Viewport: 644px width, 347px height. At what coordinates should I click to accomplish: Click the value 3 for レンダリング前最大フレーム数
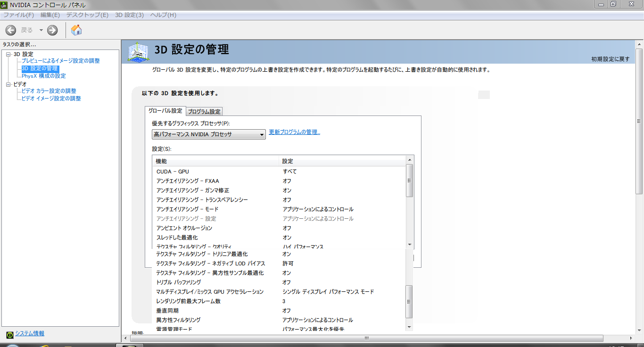click(x=284, y=301)
